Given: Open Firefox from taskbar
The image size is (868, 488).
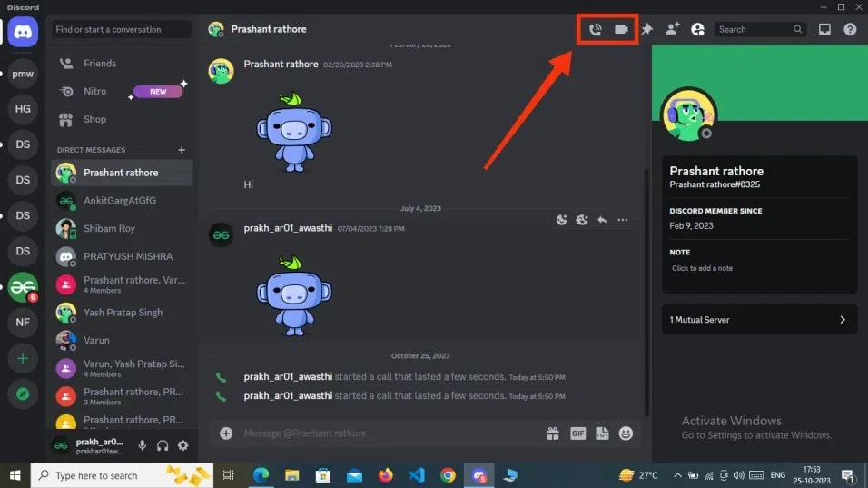Looking at the screenshot, I should pos(385,475).
